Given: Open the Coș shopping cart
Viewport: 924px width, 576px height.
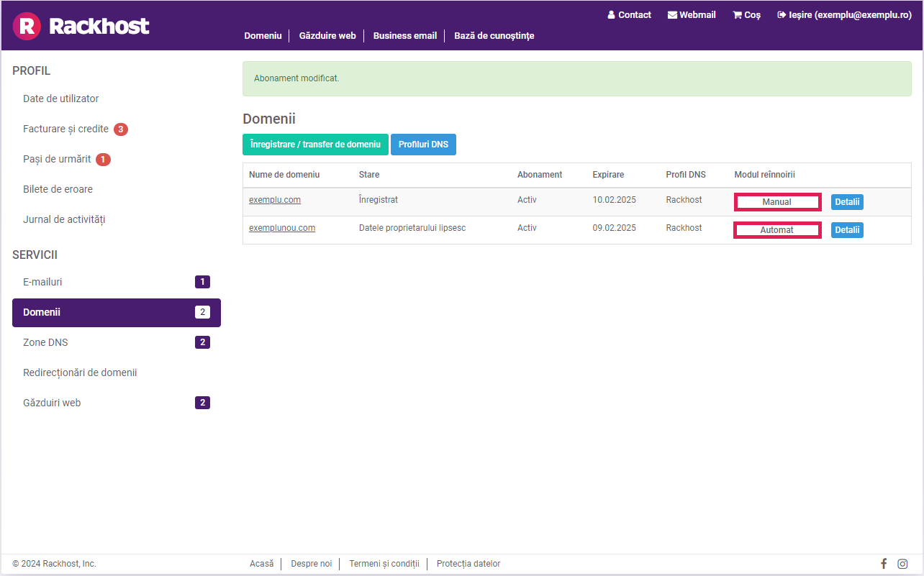Looking at the screenshot, I should click(x=747, y=14).
